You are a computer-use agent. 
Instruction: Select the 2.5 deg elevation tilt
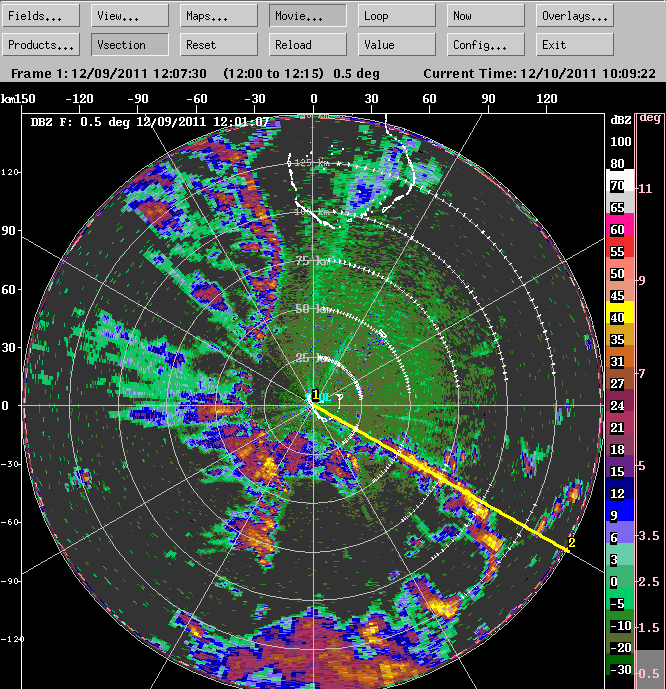pyautogui.click(x=650, y=582)
